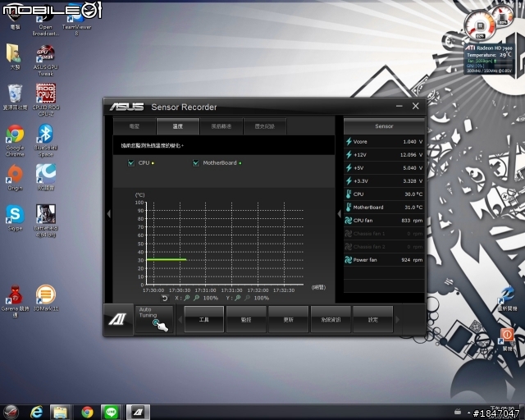
Task: Collapse the left arrow beside the graph panel
Action: point(109,213)
